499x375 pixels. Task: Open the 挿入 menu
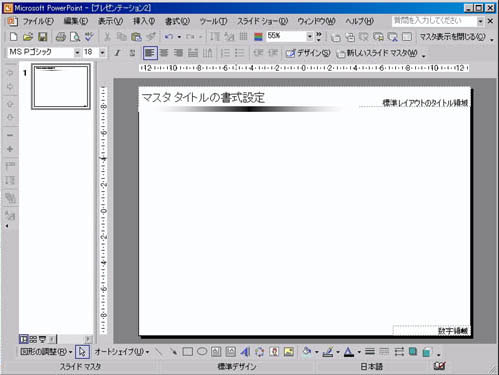click(144, 21)
